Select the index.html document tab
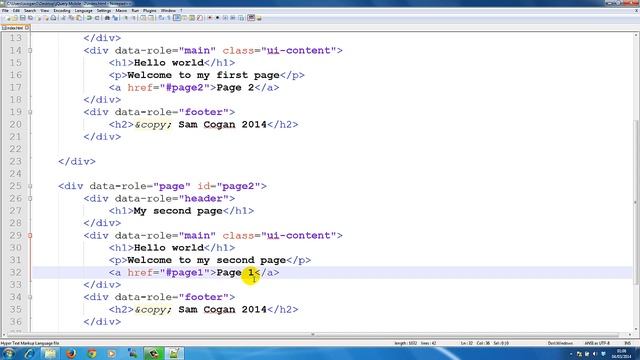 15,28
